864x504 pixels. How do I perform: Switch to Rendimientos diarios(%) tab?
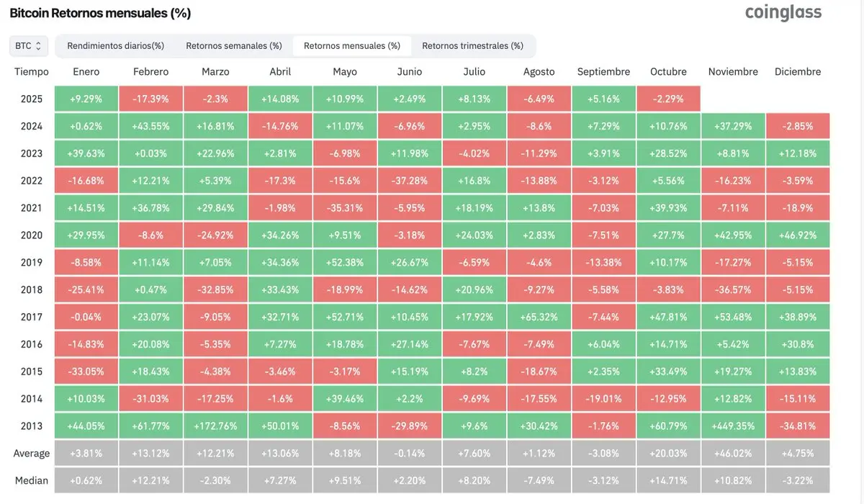(116, 45)
